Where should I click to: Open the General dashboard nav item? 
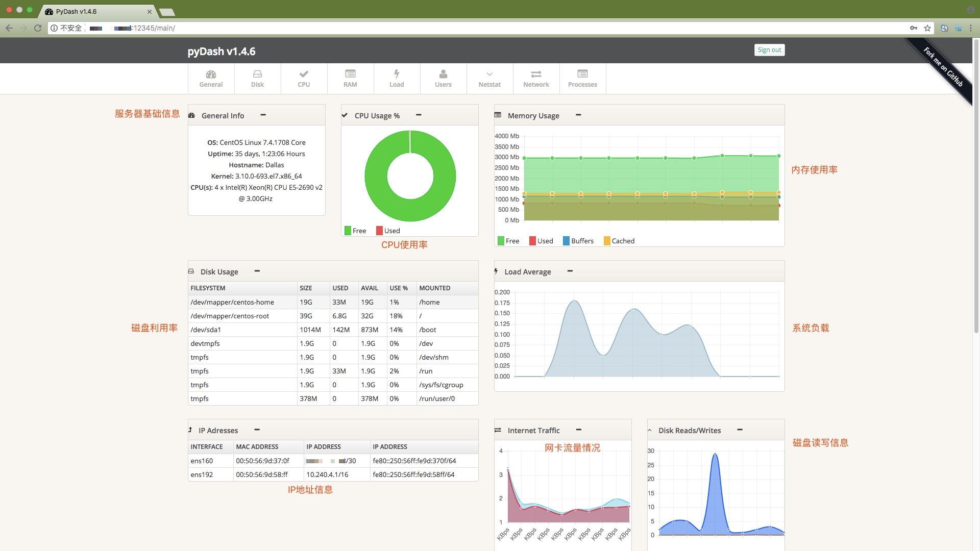[x=211, y=79]
